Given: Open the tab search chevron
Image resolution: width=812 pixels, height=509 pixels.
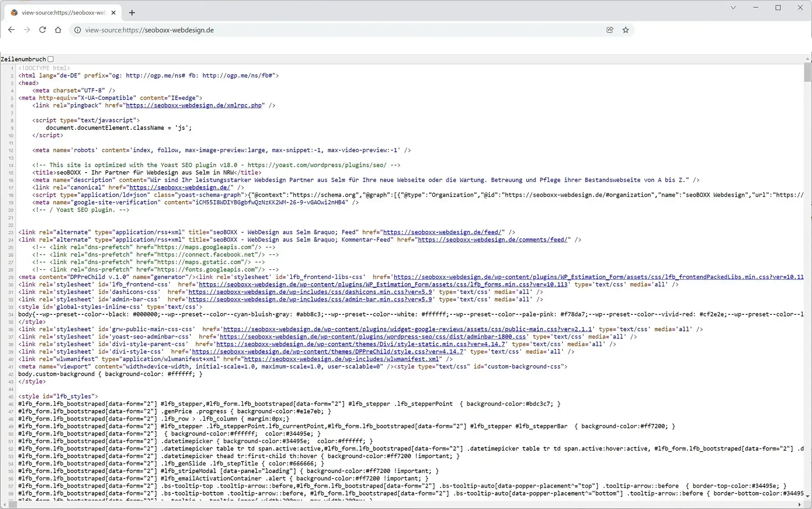Looking at the screenshot, I should tap(733, 8).
